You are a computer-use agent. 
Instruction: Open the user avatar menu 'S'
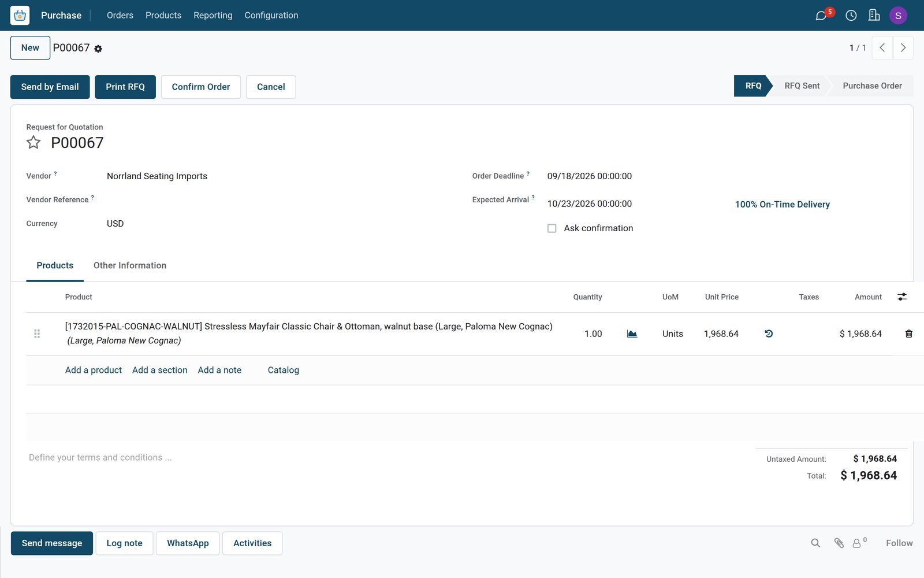click(x=898, y=16)
